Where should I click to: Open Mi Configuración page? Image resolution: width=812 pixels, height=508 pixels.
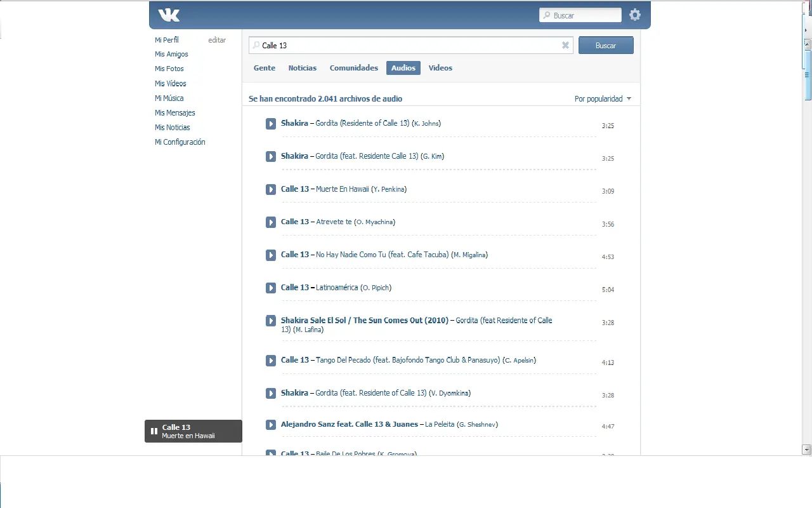180,142
